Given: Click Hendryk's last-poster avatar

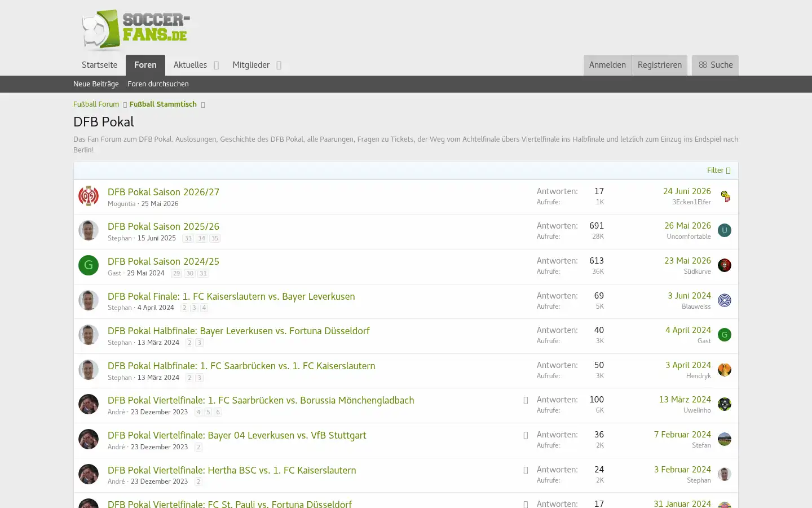Looking at the screenshot, I should (725, 370).
